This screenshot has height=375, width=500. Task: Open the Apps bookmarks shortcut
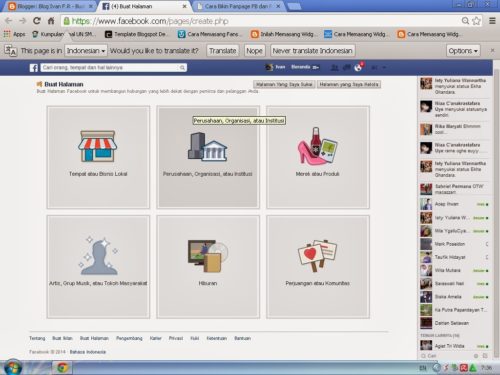point(15,34)
